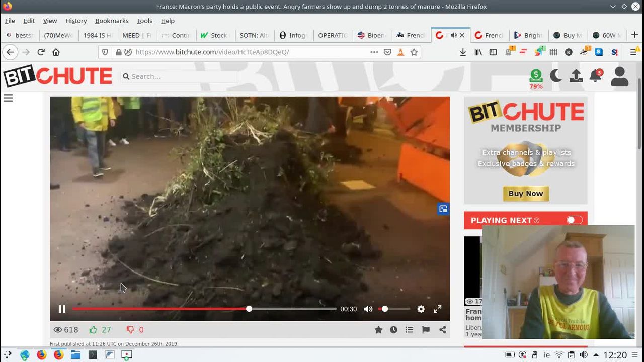Expand the BitChute hamburger sidebar menu
The width and height of the screenshot is (644, 362).
click(8, 98)
